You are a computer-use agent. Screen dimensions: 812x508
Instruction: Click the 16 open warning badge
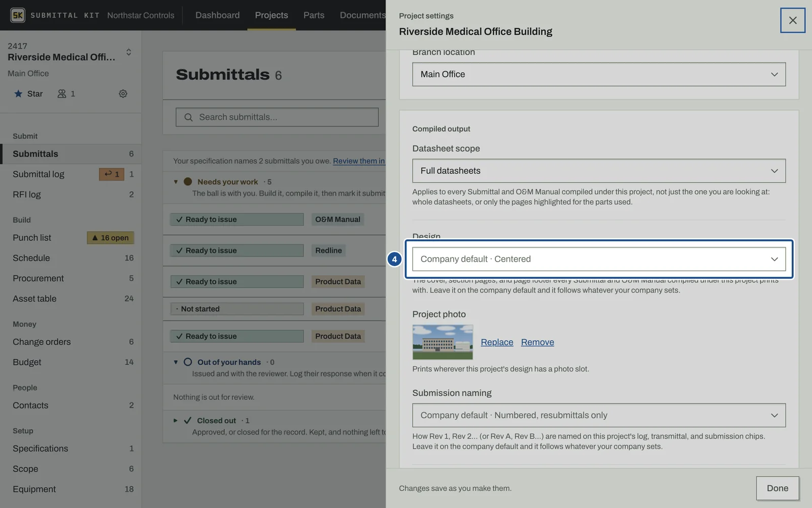coord(111,238)
